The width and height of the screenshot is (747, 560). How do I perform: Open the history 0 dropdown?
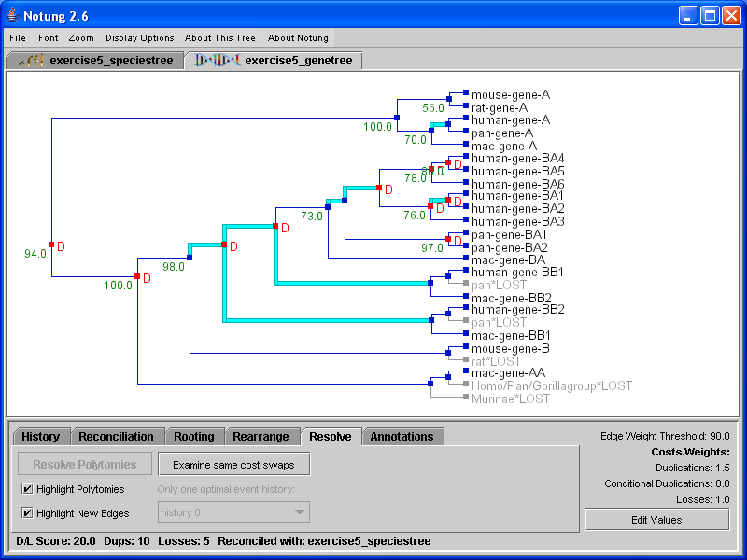tap(233, 512)
